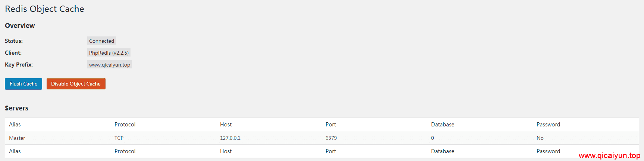This screenshot has width=644, height=161.
Task: Click the Alias header in the table's top row
Action: 15,125
